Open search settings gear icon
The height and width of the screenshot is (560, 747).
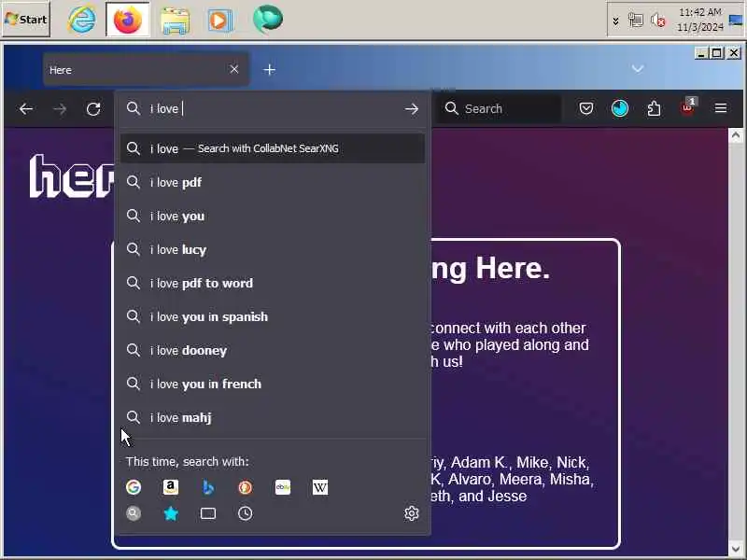(412, 513)
